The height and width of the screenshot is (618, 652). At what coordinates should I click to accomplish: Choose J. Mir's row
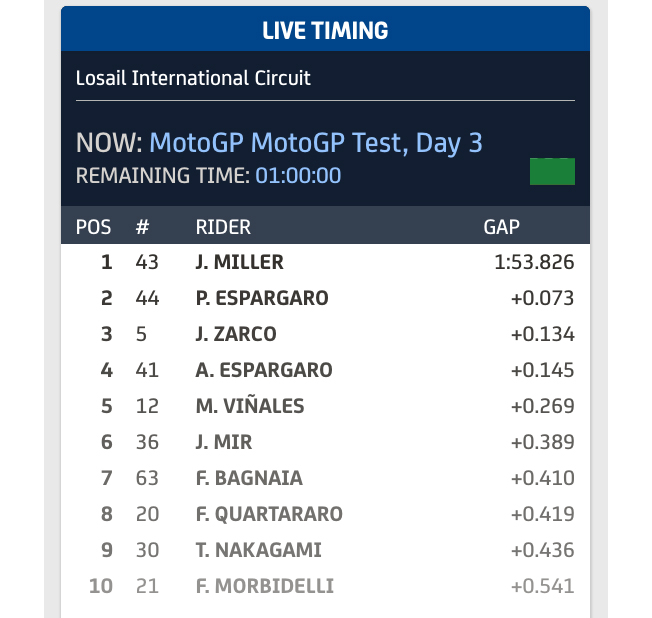pyautogui.click(x=224, y=442)
